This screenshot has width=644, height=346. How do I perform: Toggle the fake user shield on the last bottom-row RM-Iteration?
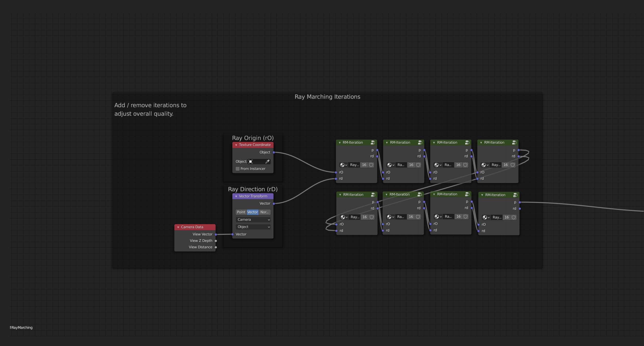pos(514,217)
